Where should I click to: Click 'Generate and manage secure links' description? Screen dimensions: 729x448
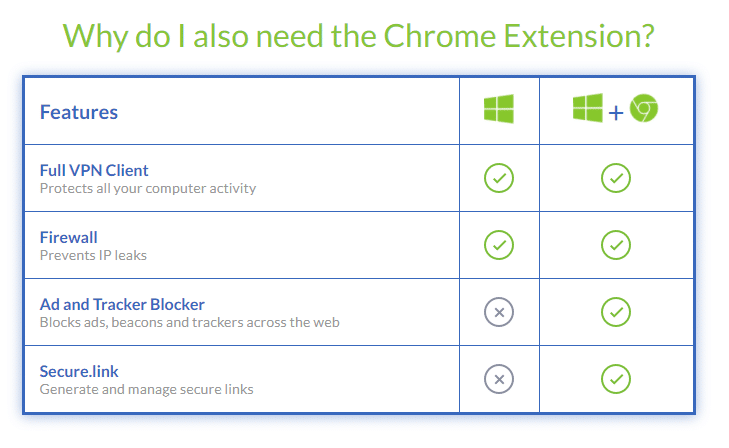pos(146,389)
